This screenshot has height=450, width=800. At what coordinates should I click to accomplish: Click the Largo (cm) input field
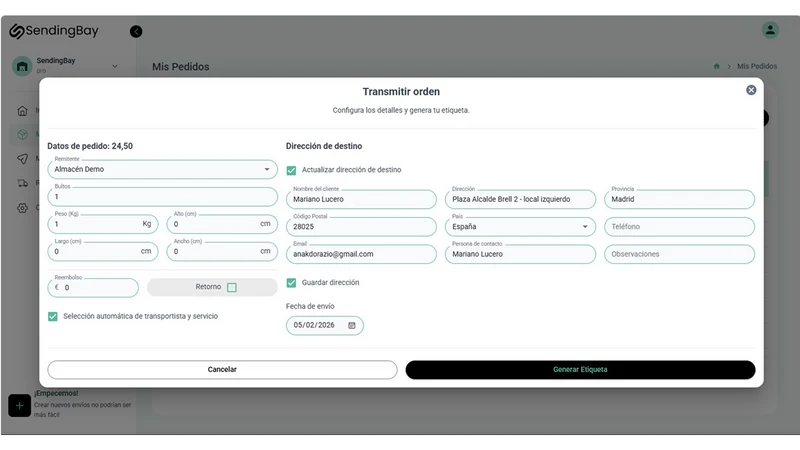tap(103, 252)
